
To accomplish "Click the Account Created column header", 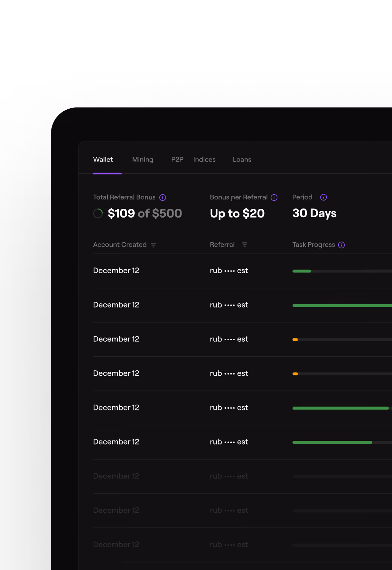I will pyautogui.click(x=120, y=245).
